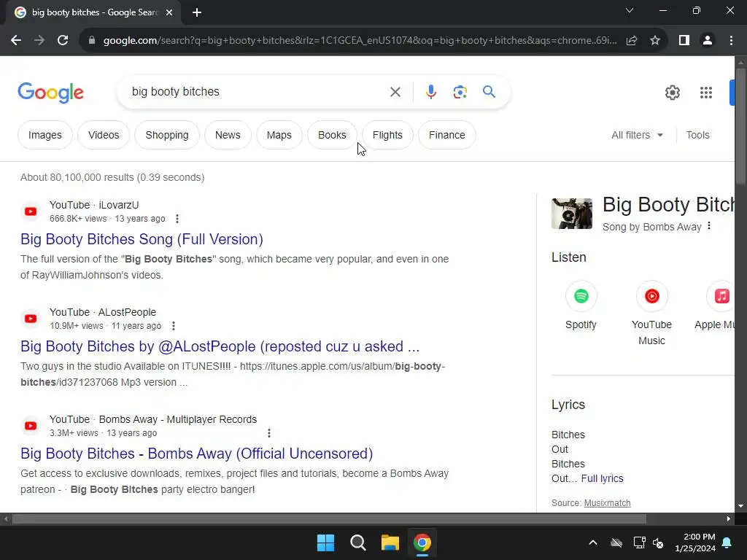
Task: Clear the search box with X
Action: [395, 92]
